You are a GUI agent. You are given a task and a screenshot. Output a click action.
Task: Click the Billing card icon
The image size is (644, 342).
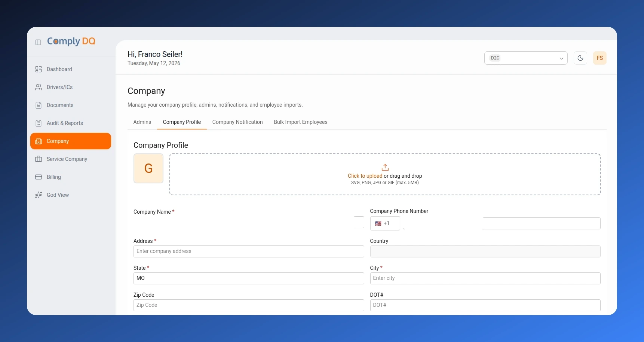point(39,177)
